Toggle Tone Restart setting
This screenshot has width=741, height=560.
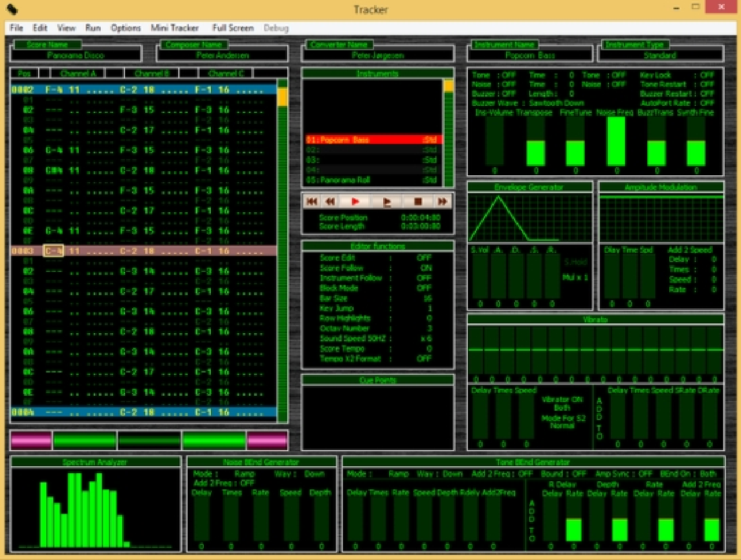click(707, 84)
